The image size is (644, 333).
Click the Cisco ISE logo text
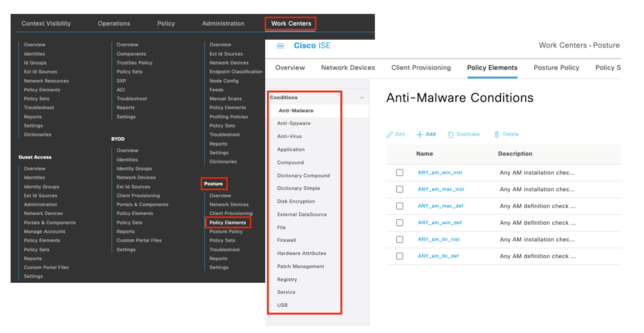[x=312, y=46]
